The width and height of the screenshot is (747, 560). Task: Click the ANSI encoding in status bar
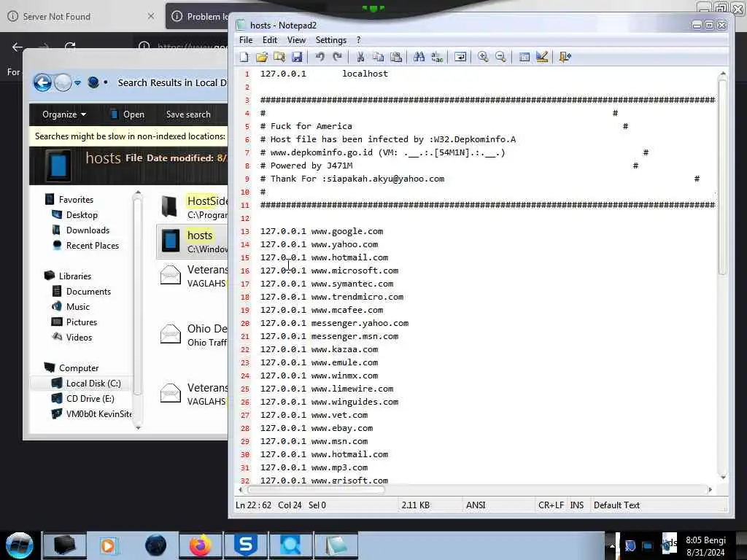(476, 505)
